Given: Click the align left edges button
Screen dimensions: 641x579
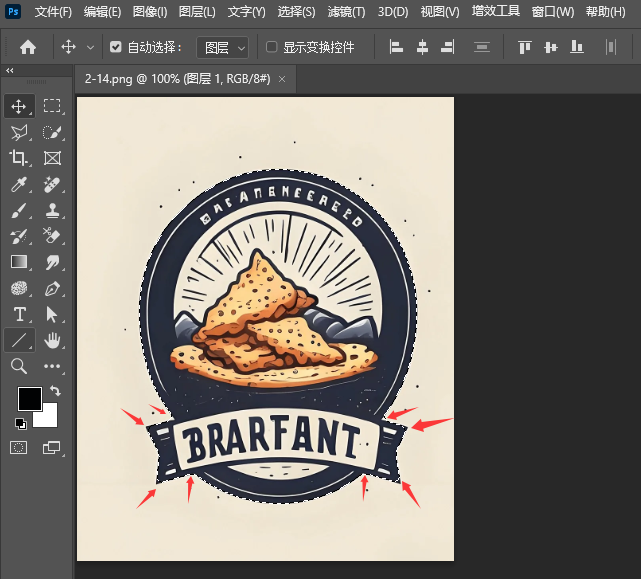Looking at the screenshot, I should pyautogui.click(x=396, y=47).
